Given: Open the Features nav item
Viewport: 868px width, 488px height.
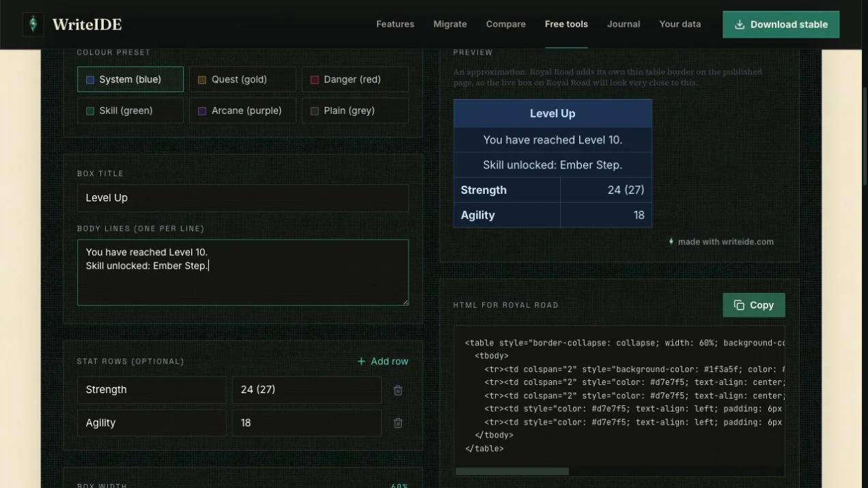Looking at the screenshot, I should (x=395, y=24).
